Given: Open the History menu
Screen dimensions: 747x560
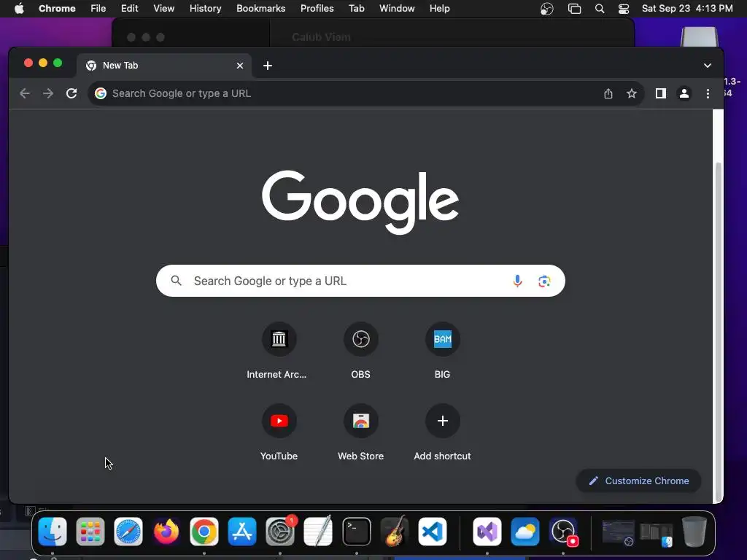Looking at the screenshot, I should pyautogui.click(x=205, y=9).
